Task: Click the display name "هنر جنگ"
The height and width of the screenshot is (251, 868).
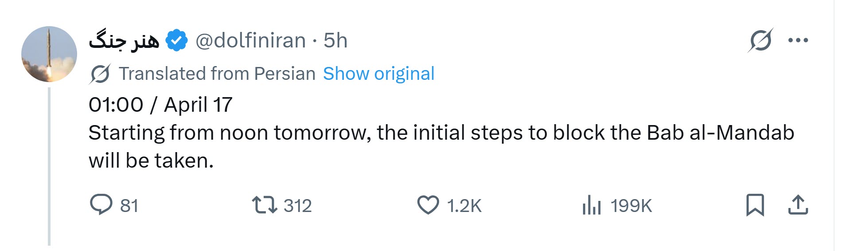Action: coord(124,41)
